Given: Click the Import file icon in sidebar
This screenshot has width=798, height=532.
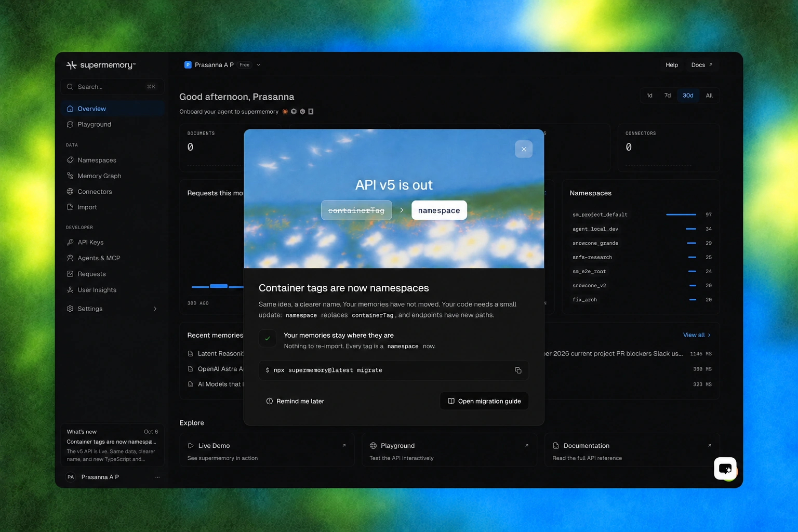Looking at the screenshot, I should pyautogui.click(x=70, y=207).
